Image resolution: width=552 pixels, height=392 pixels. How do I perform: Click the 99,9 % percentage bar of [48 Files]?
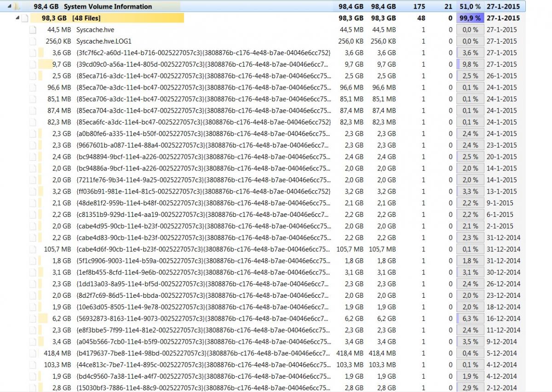click(470, 18)
